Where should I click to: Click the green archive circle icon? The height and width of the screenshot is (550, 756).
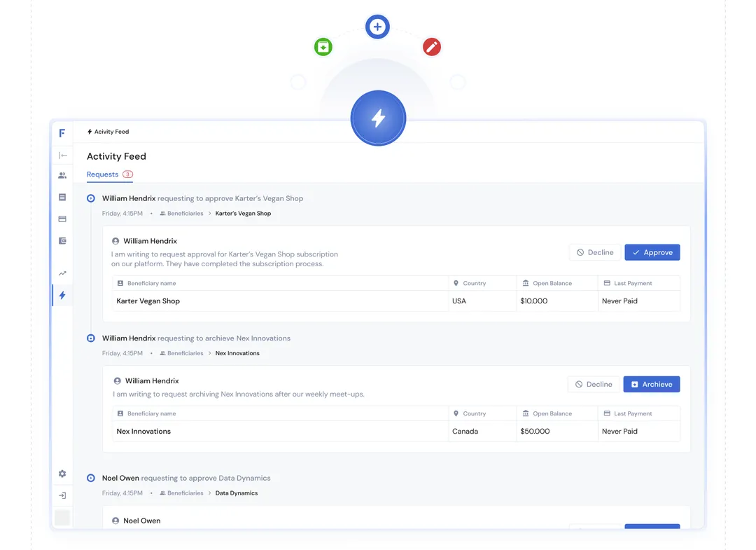[323, 47]
